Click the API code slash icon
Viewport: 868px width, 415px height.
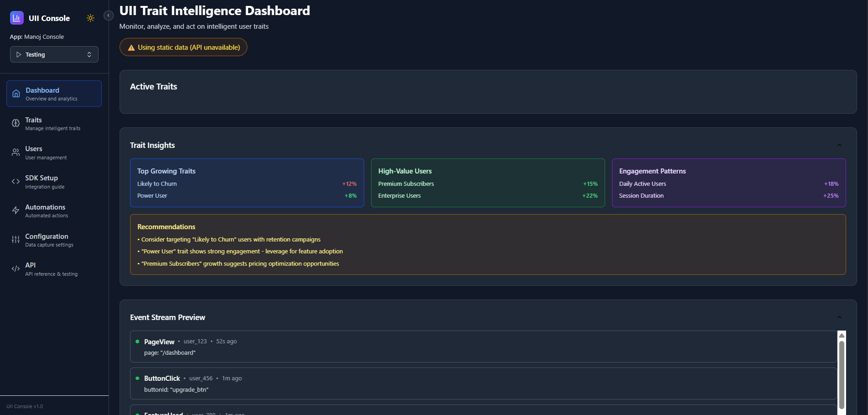pos(16,269)
